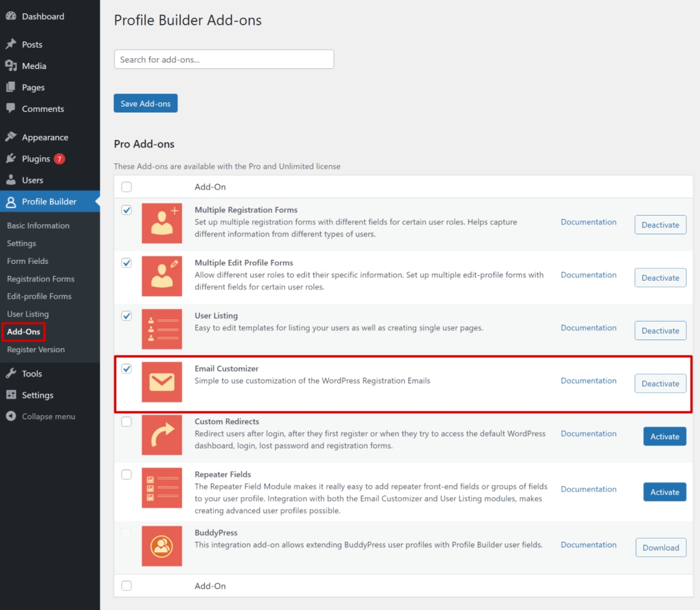
Task: Click the Pages icon in sidebar
Action: [x=11, y=87]
